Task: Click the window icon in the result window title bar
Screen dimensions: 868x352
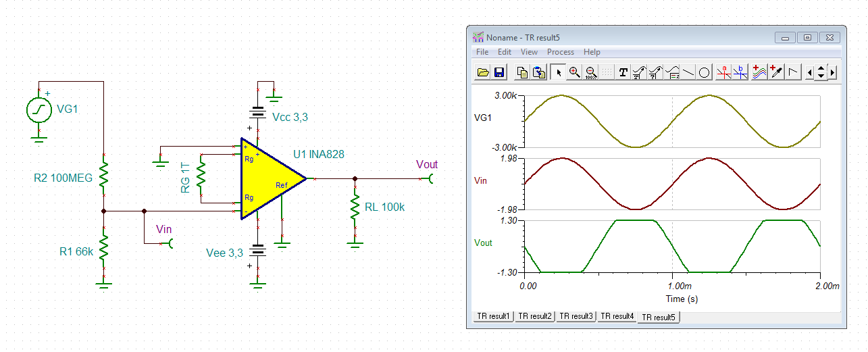Action: [x=478, y=37]
